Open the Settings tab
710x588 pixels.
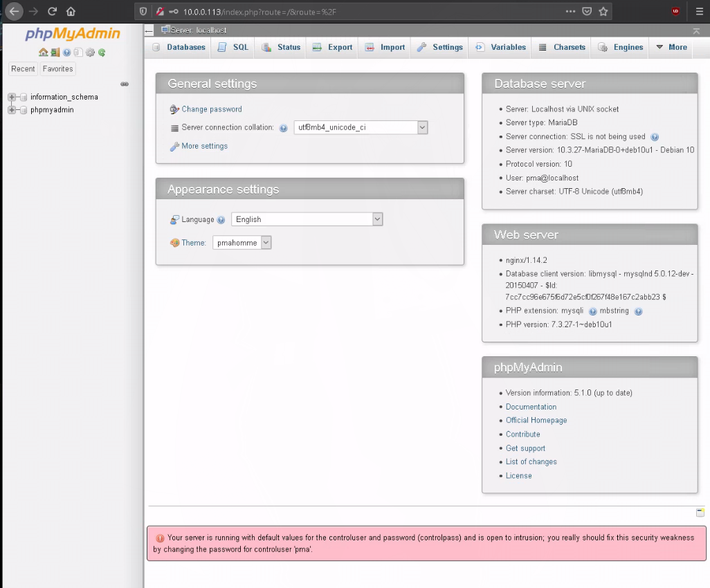[x=439, y=47]
